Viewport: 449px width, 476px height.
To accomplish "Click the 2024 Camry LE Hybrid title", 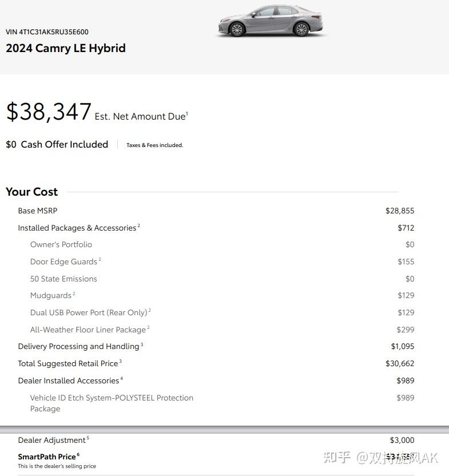I will [x=66, y=48].
